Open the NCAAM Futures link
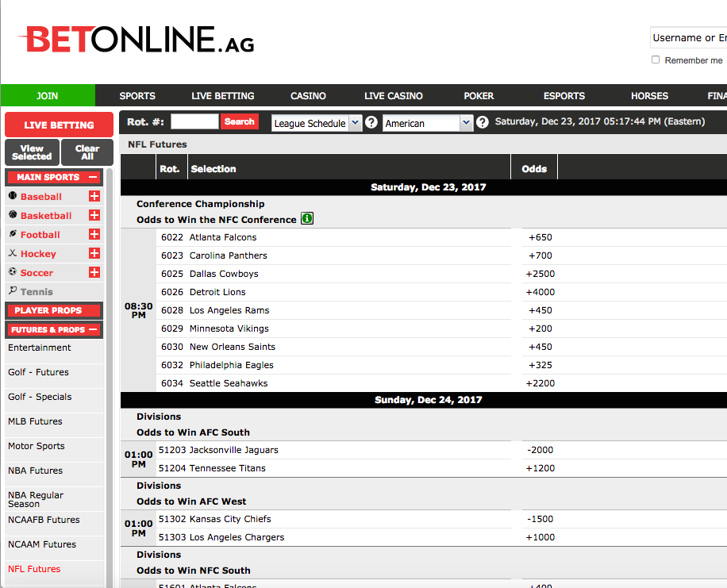 [42, 544]
